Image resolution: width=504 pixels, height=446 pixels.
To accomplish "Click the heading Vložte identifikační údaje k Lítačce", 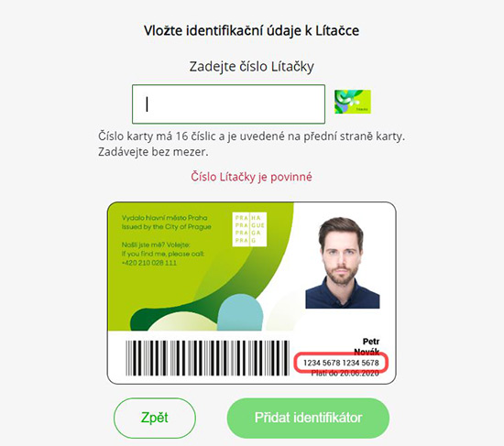I will [251, 31].
